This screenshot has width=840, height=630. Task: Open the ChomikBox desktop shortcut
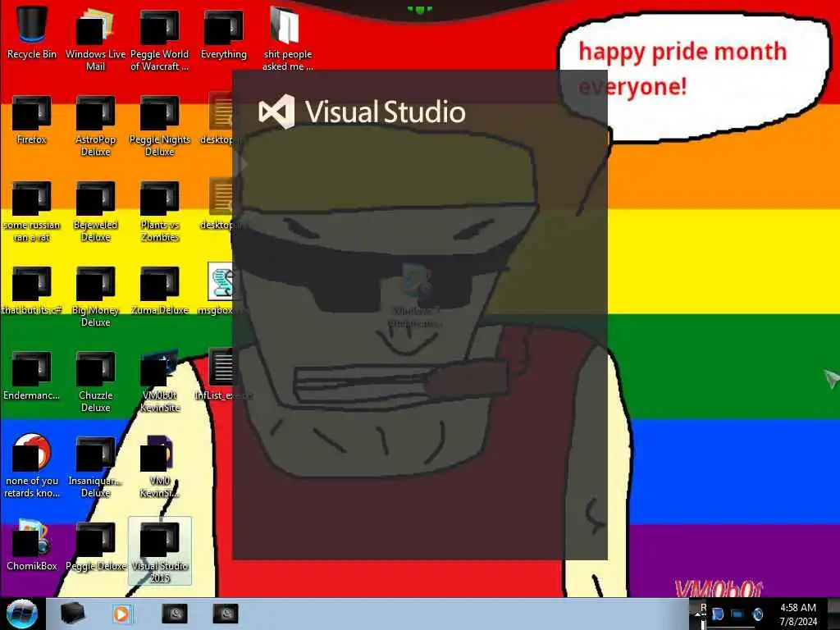(x=32, y=545)
